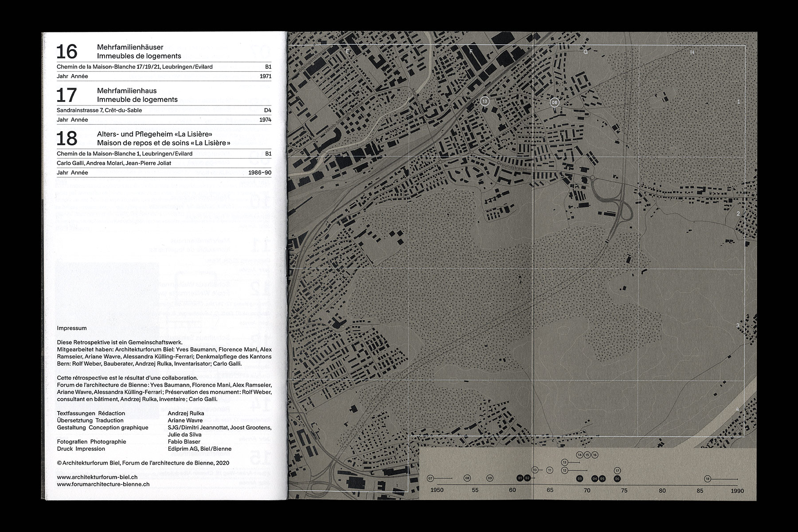The height and width of the screenshot is (532, 798).
Task: Open the www.architekturforum-biel.ch link
Action: coord(97,477)
